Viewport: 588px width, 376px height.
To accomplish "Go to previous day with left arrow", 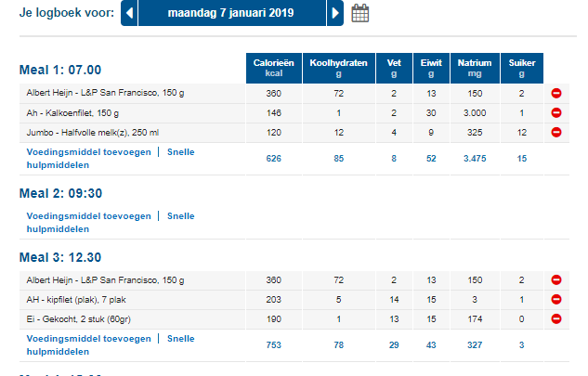I will coord(129,14).
